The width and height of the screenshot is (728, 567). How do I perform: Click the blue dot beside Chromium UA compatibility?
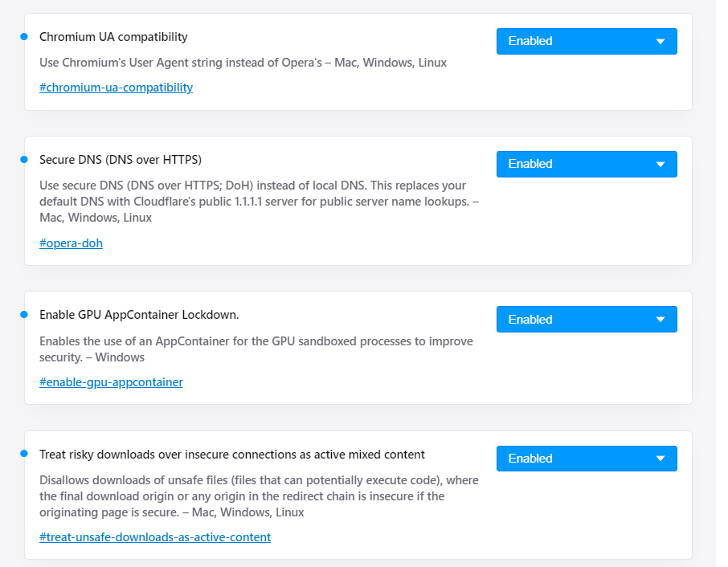[x=24, y=36]
